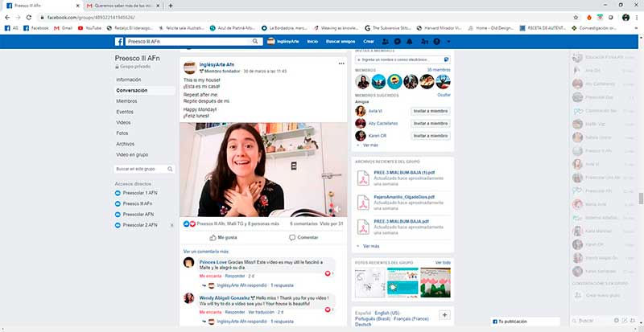644x332 pixels.
Task: Open InglésyArte Afn post author name
Action: click(x=217, y=64)
